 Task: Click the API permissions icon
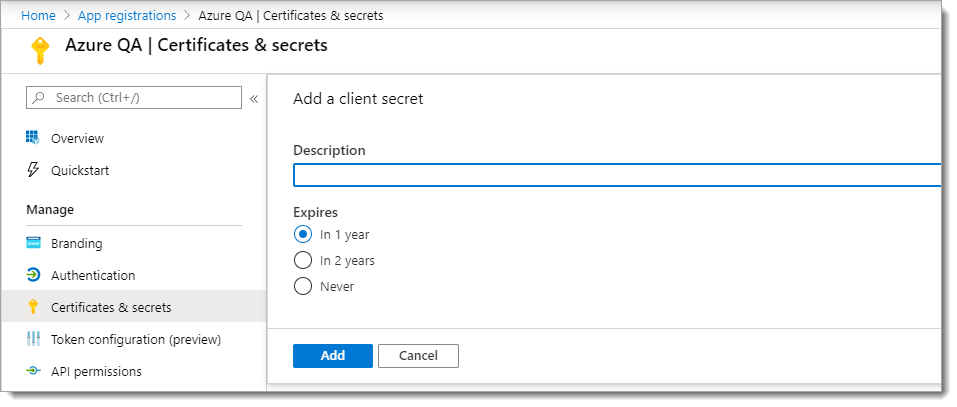pos(33,371)
